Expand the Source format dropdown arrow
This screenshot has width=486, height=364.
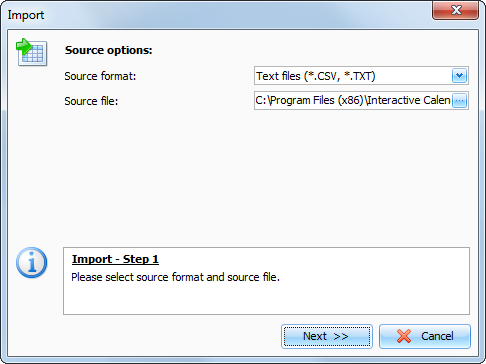point(460,76)
